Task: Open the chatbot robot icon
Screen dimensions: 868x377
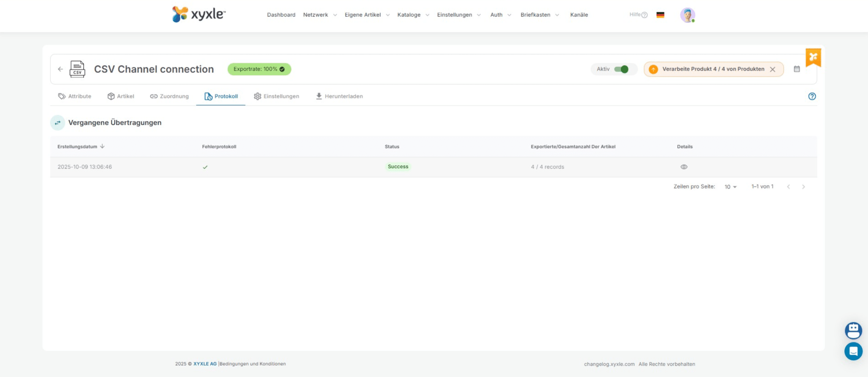Action: [x=853, y=330]
